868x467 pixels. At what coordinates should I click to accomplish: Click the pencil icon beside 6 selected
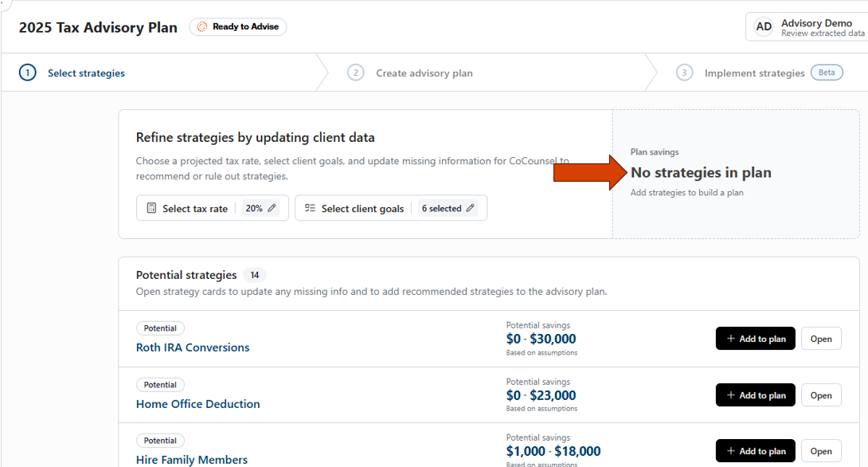[x=471, y=209]
